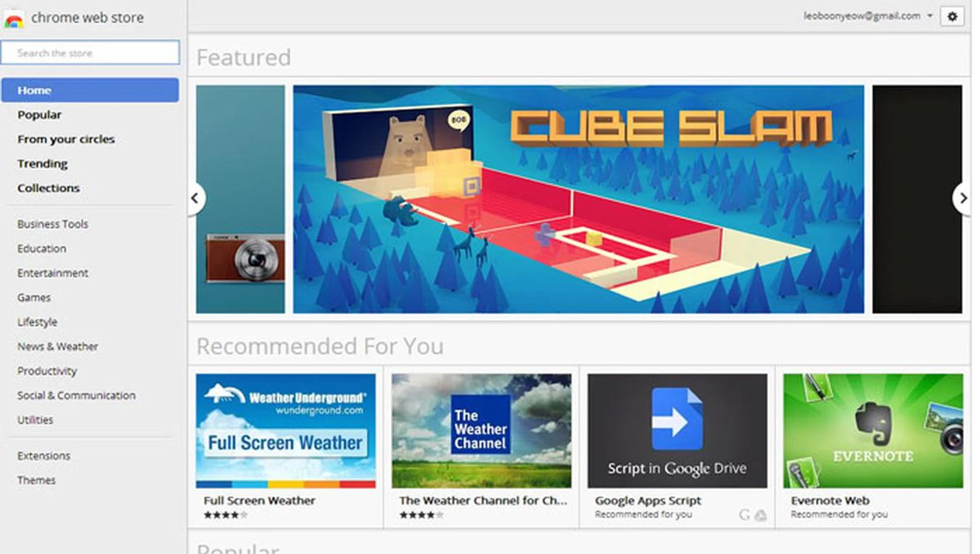The width and height of the screenshot is (980, 554).
Task: Click the G icon on Google Apps Script card
Action: [x=744, y=515]
